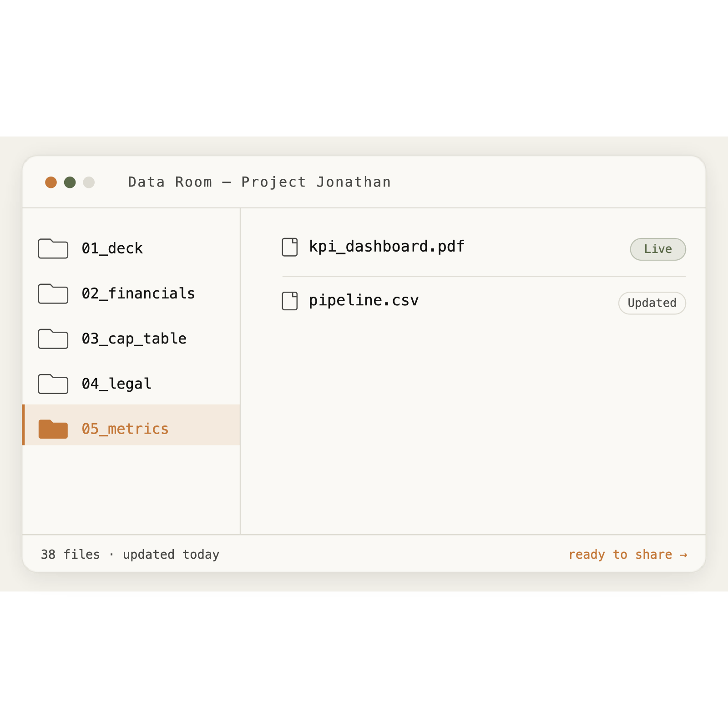Click the Updated status badge

pos(652,303)
